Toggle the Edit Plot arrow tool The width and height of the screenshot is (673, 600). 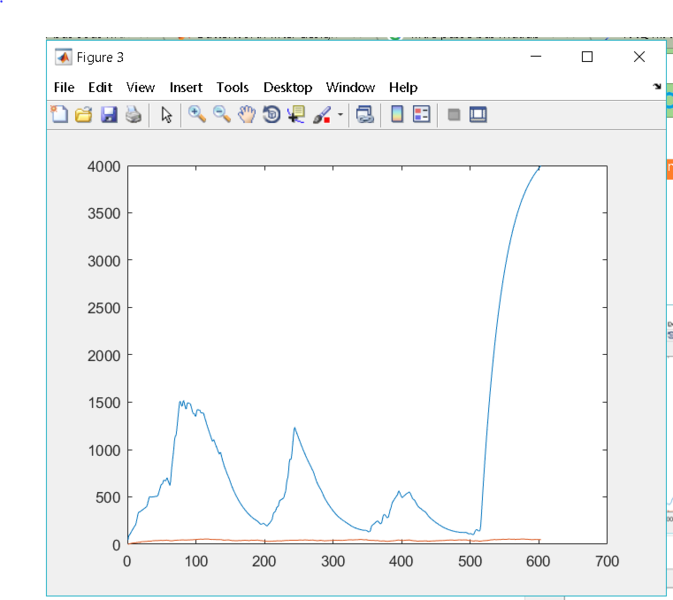[166, 115]
